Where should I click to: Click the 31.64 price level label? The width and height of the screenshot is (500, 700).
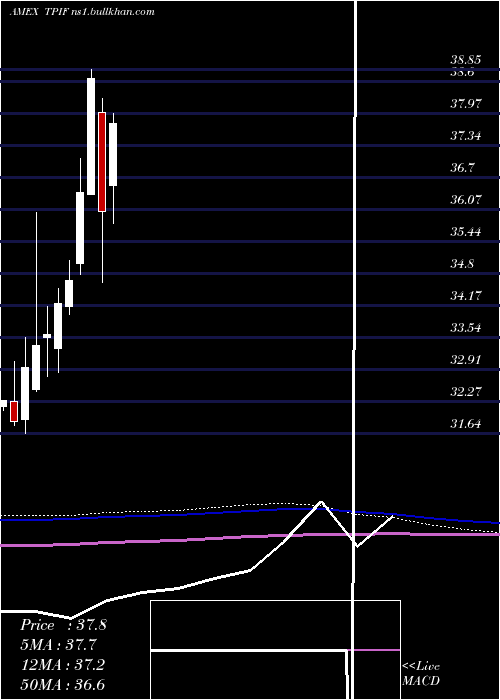click(466, 423)
